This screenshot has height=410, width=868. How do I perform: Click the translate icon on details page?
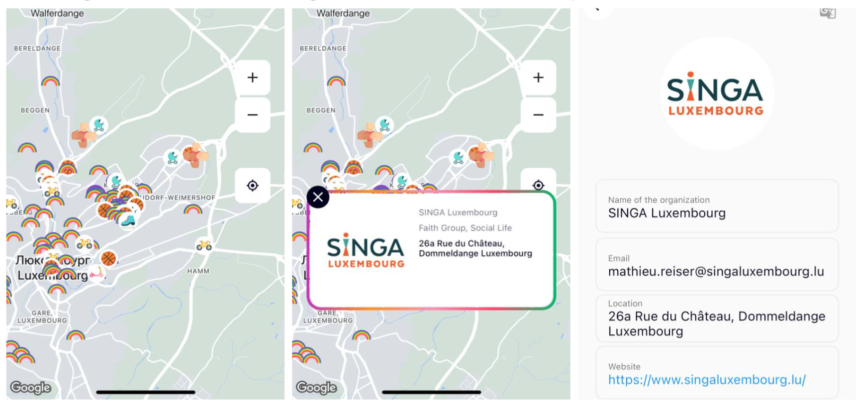point(827,12)
